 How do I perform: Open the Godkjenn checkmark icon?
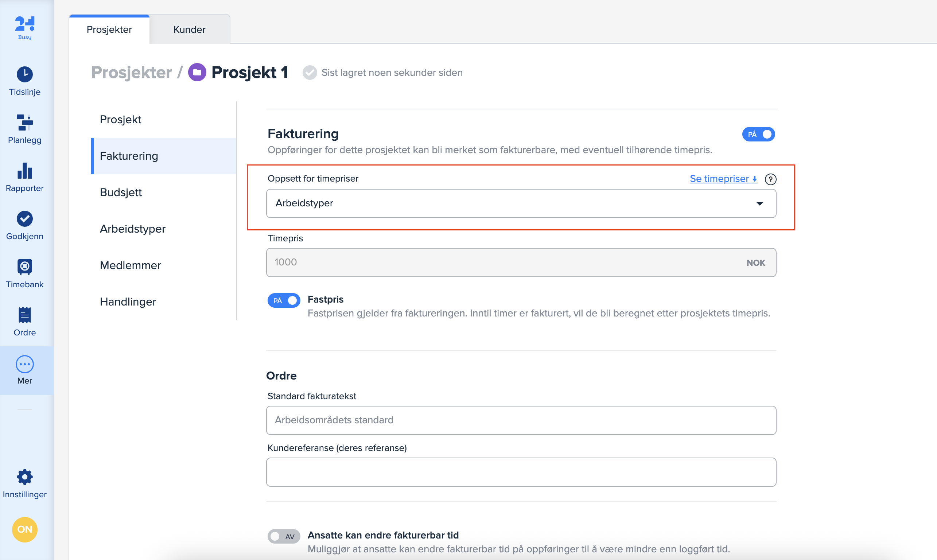(x=24, y=219)
